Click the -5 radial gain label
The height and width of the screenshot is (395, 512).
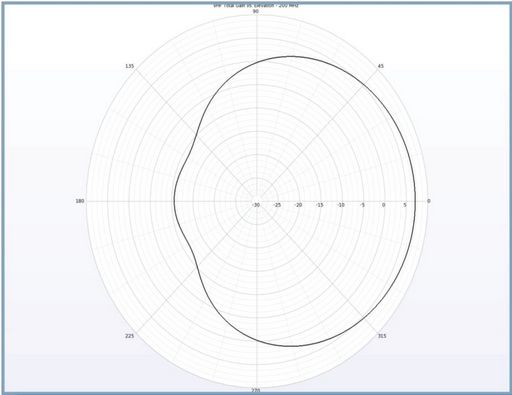click(362, 205)
